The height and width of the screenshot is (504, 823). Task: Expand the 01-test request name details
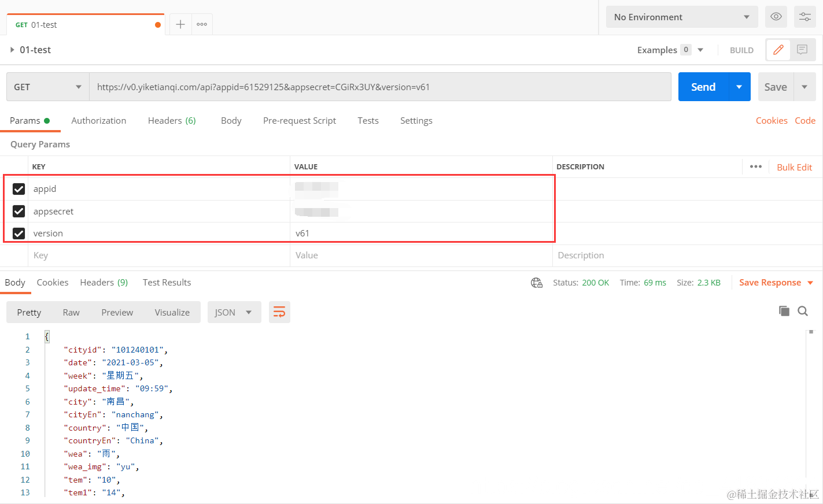[x=12, y=50]
